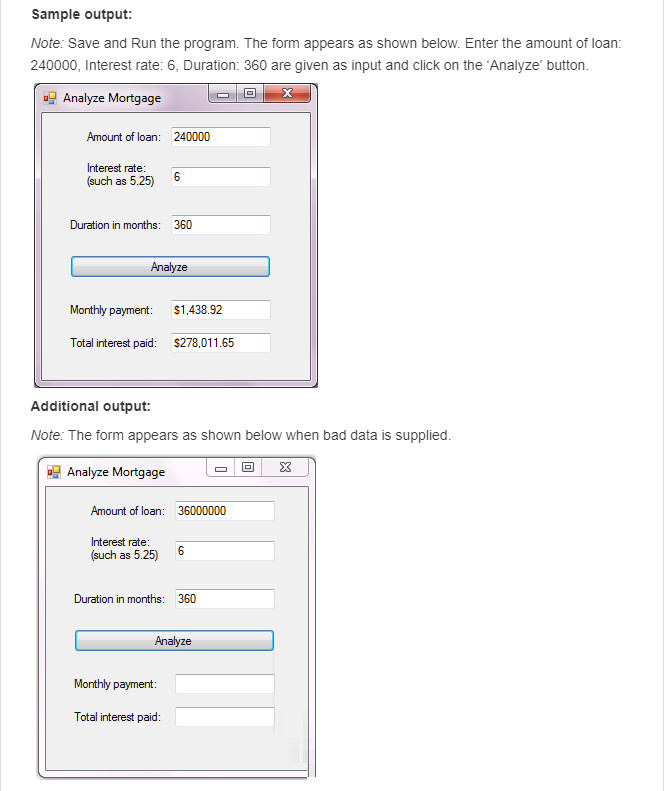Click 'Monthly payment:' label in second form
Image resolution: width=670 pixels, height=791 pixels.
click(116, 684)
